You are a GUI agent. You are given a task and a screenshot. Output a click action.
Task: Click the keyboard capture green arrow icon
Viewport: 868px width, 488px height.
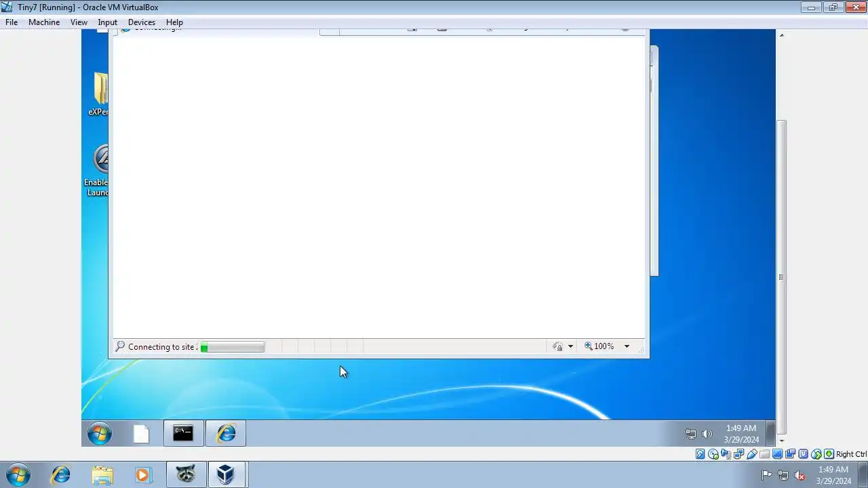[x=829, y=454]
